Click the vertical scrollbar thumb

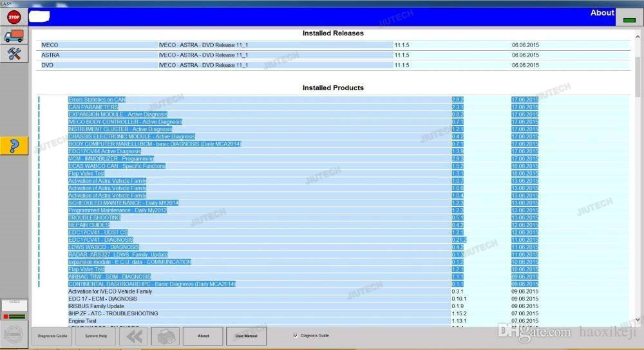pyautogui.click(x=638, y=76)
